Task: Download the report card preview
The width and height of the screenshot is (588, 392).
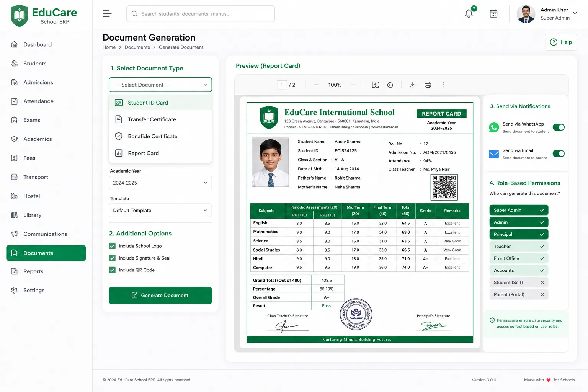Action: [x=413, y=85]
